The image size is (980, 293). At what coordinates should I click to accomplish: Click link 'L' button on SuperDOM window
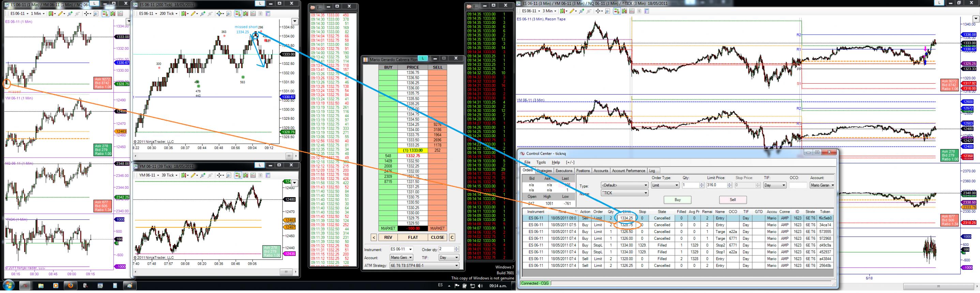point(423,58)
